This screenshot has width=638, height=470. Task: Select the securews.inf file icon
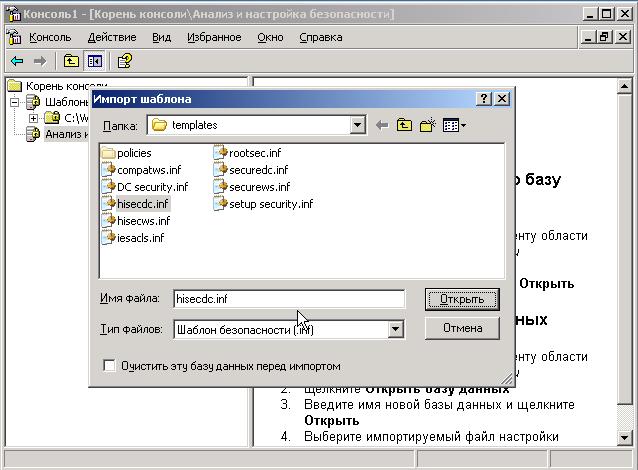click(221, 187)
